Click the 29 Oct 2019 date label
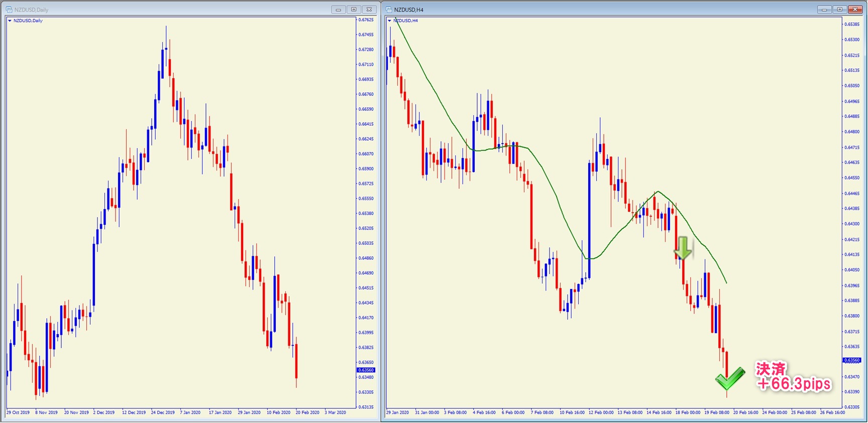868x423 pixels. tap(18, 412)
